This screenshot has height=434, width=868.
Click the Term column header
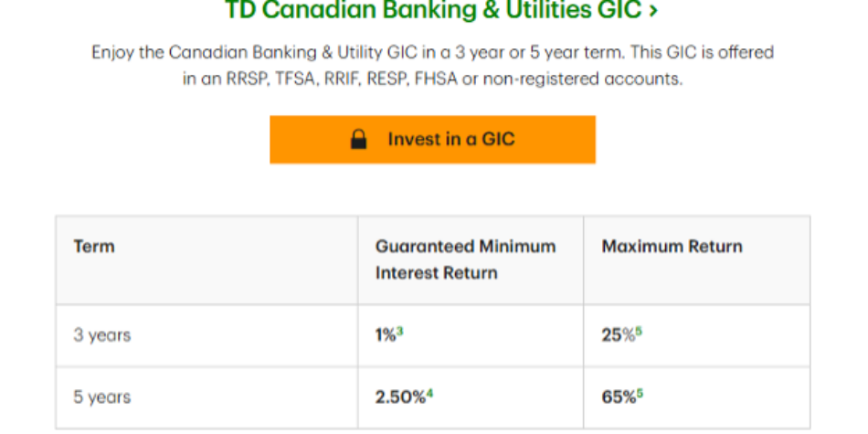[x=94, y=247]
